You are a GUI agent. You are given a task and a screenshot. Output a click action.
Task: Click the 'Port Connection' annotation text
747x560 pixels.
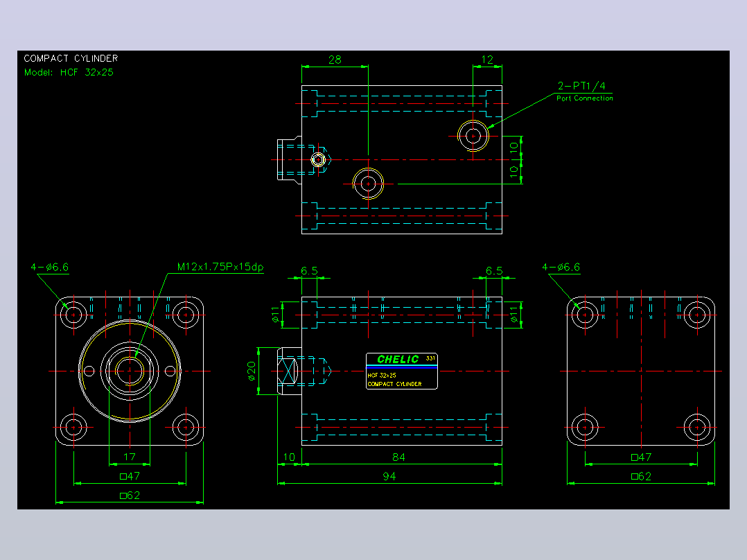point(585,98)
